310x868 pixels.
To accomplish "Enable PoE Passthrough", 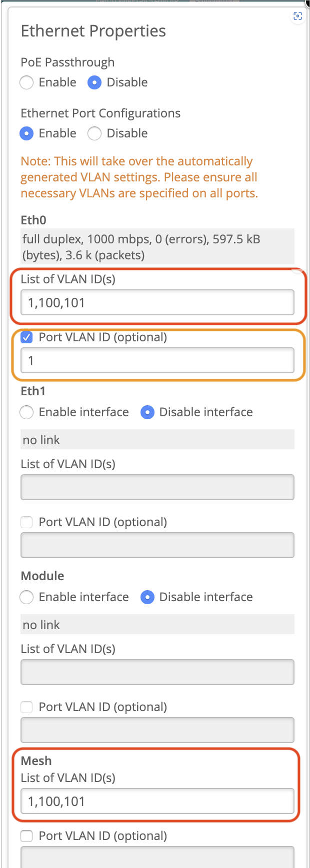I will 27,82.
